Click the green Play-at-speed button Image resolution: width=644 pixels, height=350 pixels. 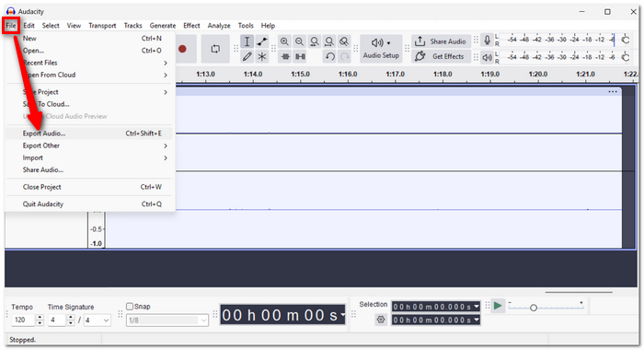[498, 306]
